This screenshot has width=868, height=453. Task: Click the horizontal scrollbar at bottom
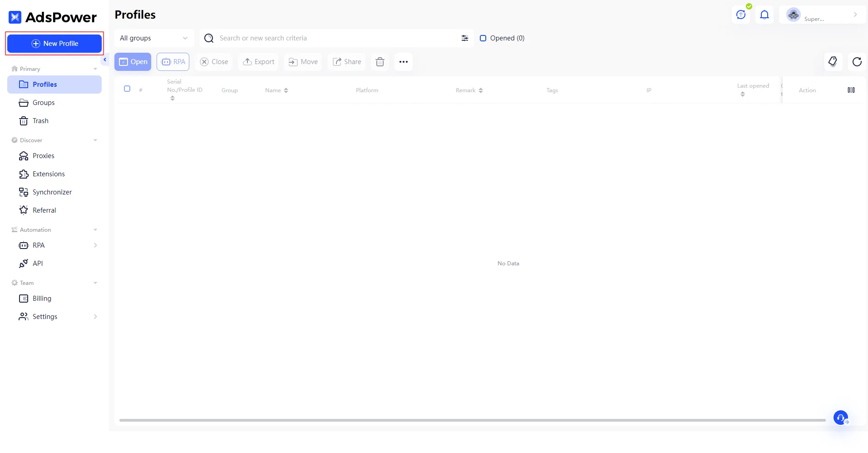coord(472,420)
